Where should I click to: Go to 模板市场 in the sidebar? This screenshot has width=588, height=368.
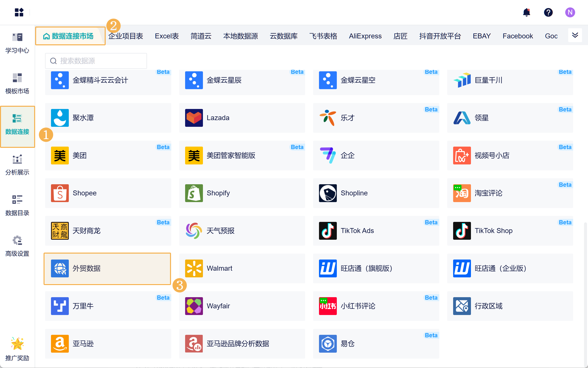tap(17, 84)
